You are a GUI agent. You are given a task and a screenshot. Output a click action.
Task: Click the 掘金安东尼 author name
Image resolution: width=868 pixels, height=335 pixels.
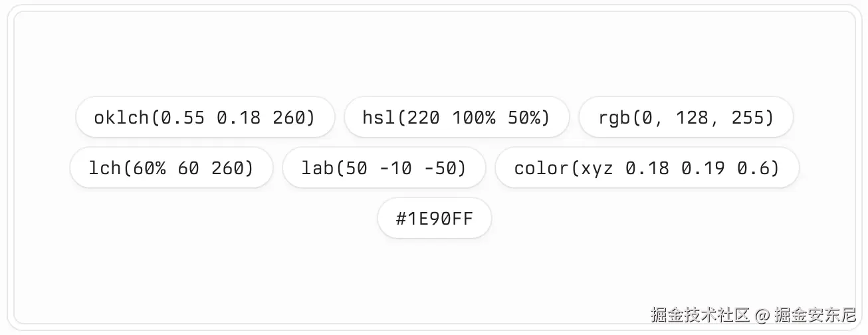815,314
